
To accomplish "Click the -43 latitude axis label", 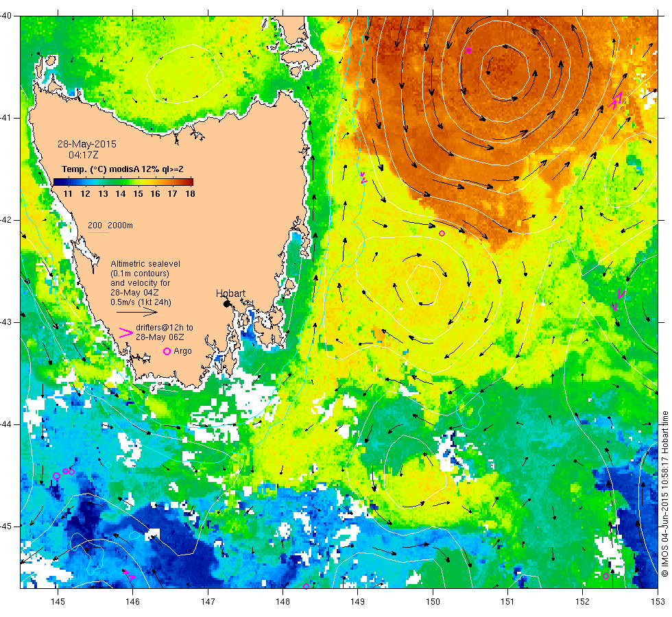I will [x=6, y=322].
